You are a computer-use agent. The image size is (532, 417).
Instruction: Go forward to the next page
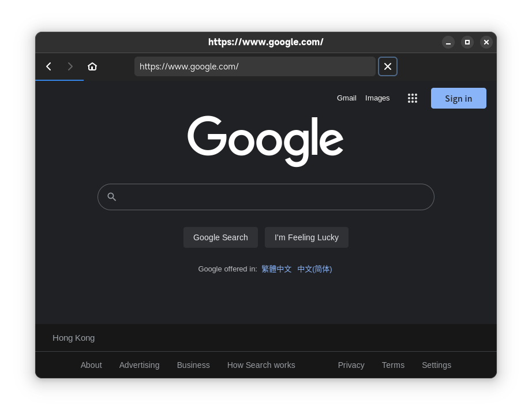(x=70, y=66)
